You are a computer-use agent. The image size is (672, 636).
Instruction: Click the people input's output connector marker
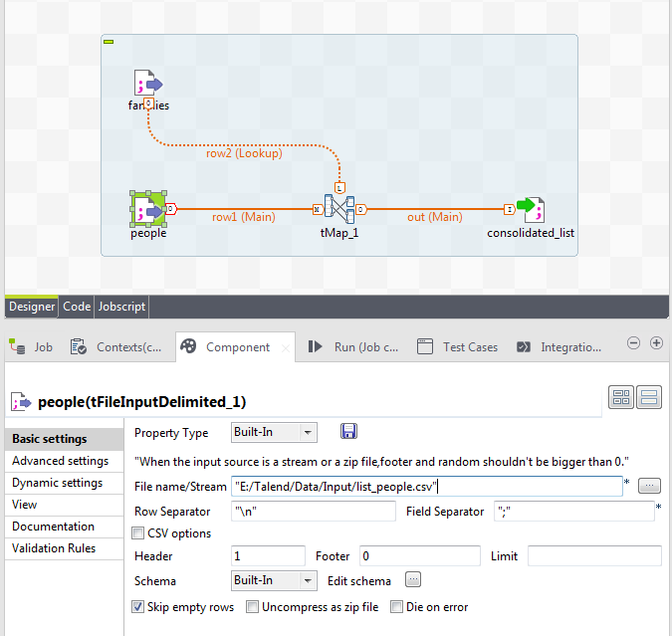(x=170, y=209)
